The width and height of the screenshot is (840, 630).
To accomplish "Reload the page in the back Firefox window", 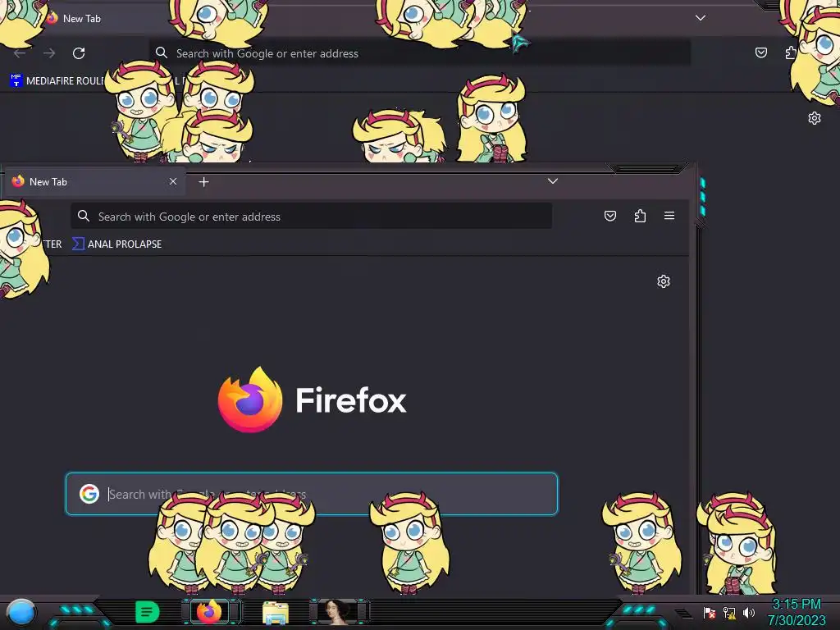I will pos(79,53).
